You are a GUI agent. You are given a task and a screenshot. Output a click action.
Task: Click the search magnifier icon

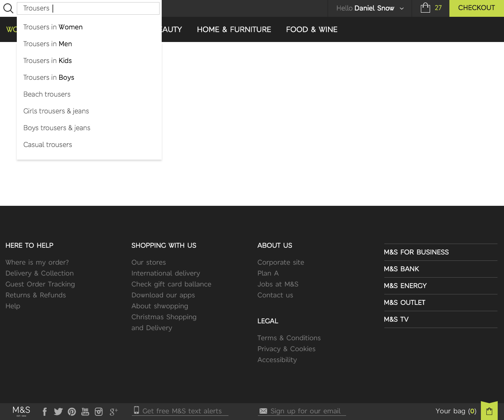click(8, 8)
